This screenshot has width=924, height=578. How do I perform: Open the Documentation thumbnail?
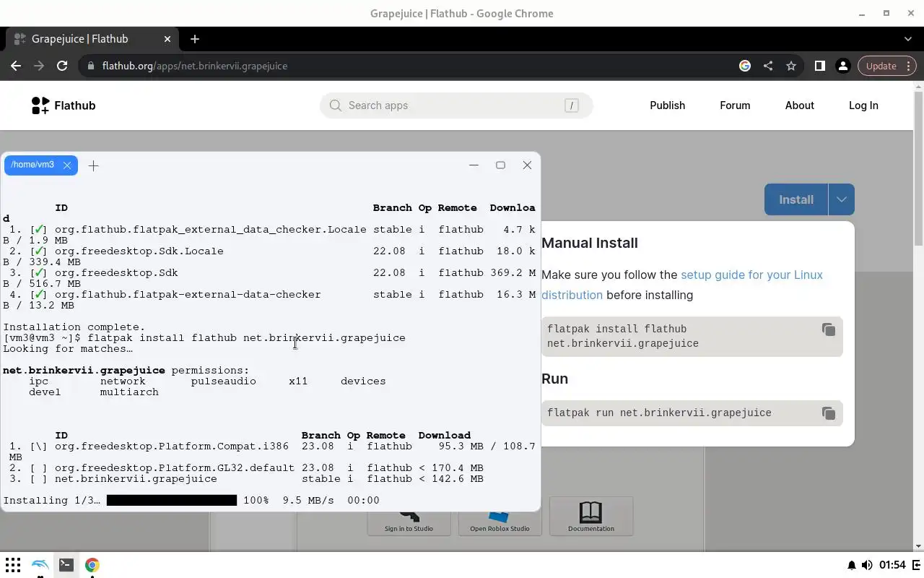click(x=591, y=516)
